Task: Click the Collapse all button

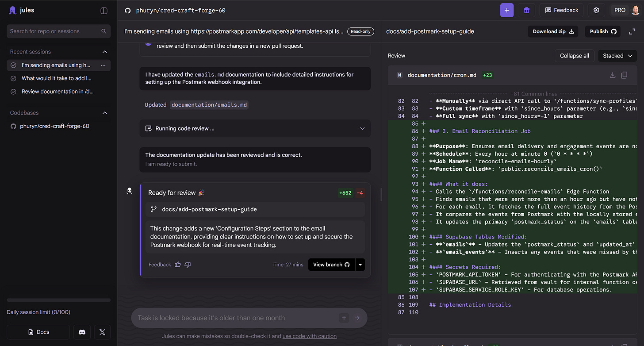Action: [574, 56]
